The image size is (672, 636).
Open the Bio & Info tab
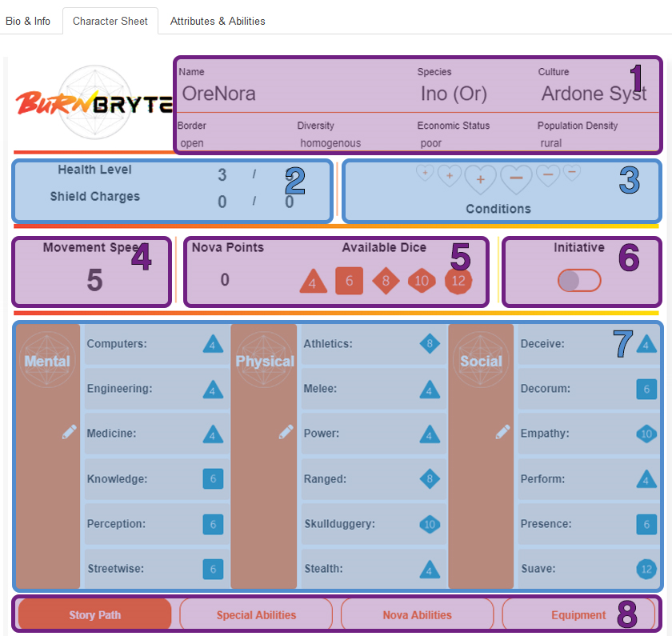click(28, 21)
